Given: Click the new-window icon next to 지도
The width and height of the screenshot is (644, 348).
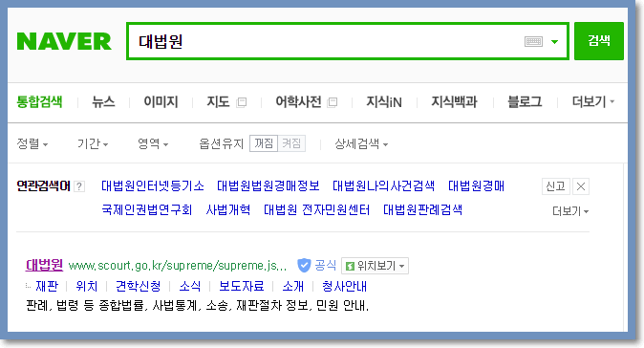Looking at the screenshot, I should coord(242,102).
